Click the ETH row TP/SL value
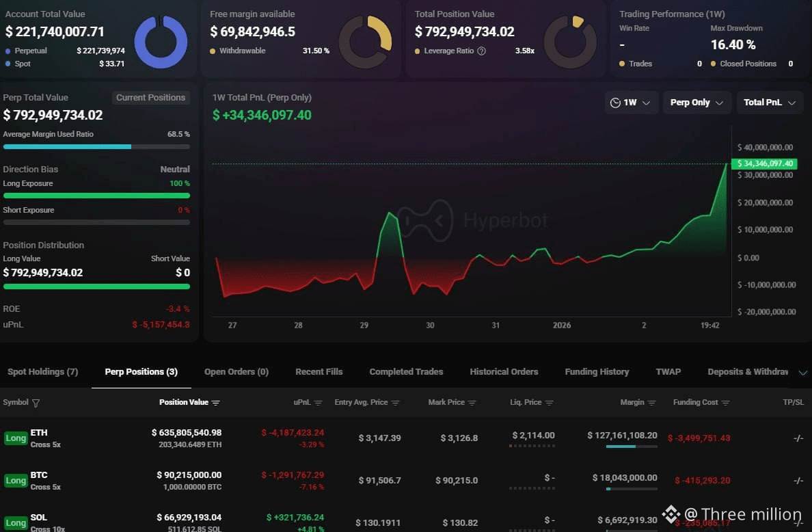812x532 pixels. click(798, 438)
